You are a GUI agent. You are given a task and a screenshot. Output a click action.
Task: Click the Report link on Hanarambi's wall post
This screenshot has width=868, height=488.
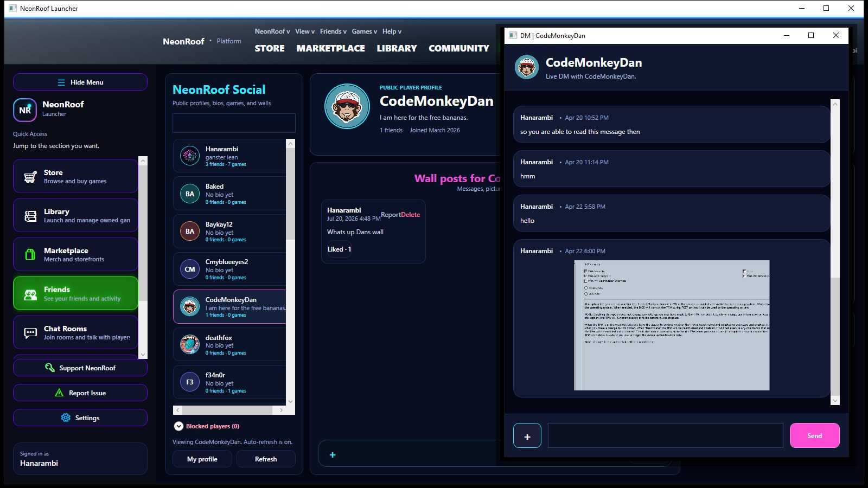[391, 215]
